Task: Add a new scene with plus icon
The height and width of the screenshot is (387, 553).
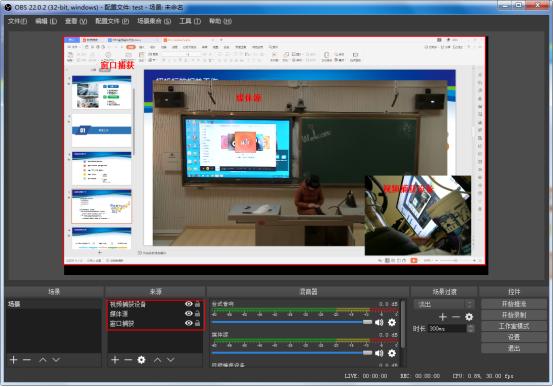Action: (x=14, y=359)
